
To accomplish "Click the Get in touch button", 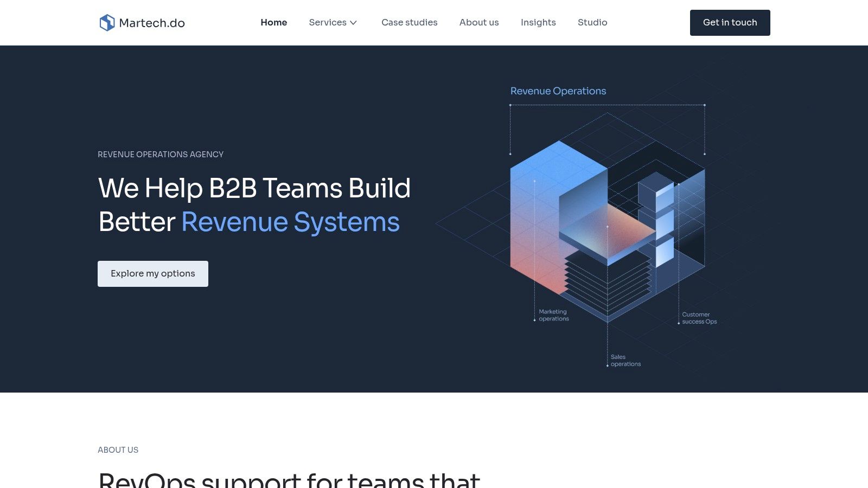I will click(x=730, y=23).
